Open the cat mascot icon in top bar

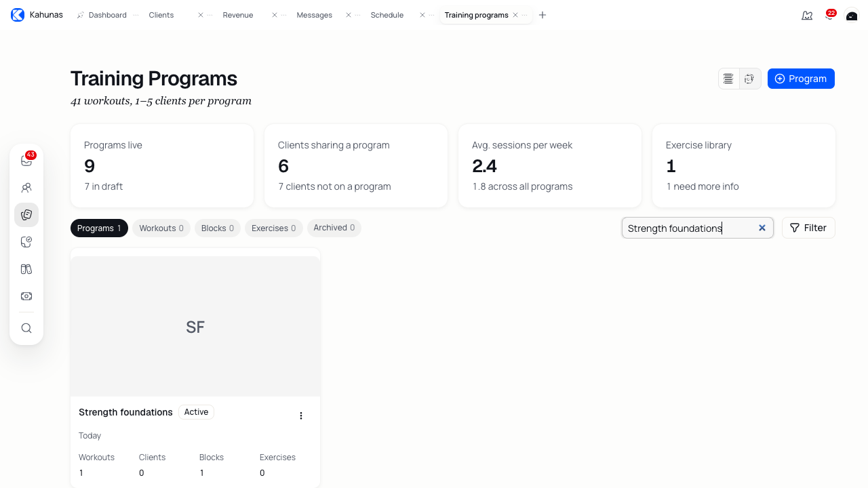[x=807, y=15]
